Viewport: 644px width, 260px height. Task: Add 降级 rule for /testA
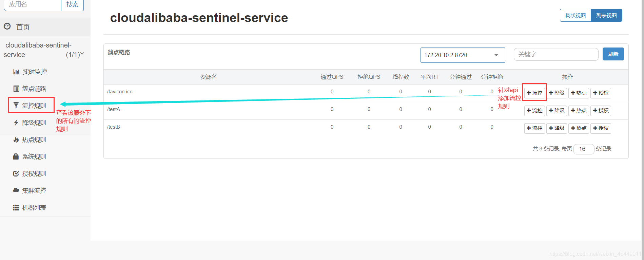[557, 111]
